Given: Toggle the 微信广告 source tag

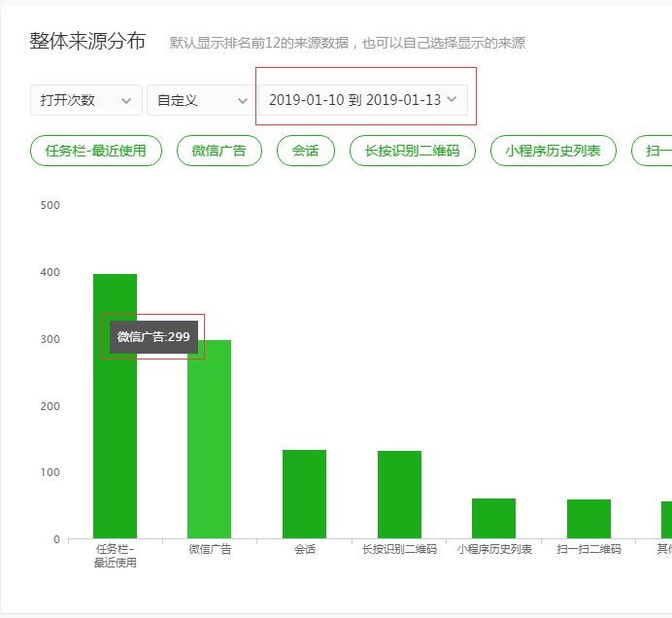Looking at the screenshot, I should click(x=219, y=151).
